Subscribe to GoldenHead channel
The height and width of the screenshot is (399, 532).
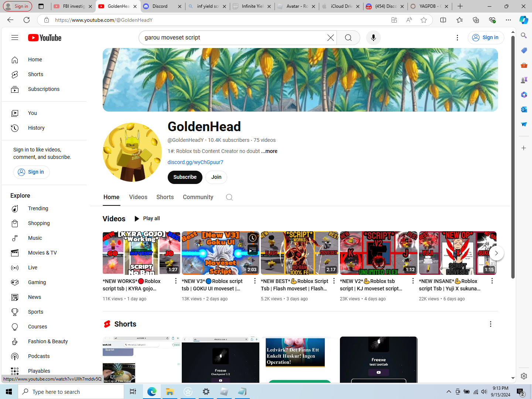point(185,177)
